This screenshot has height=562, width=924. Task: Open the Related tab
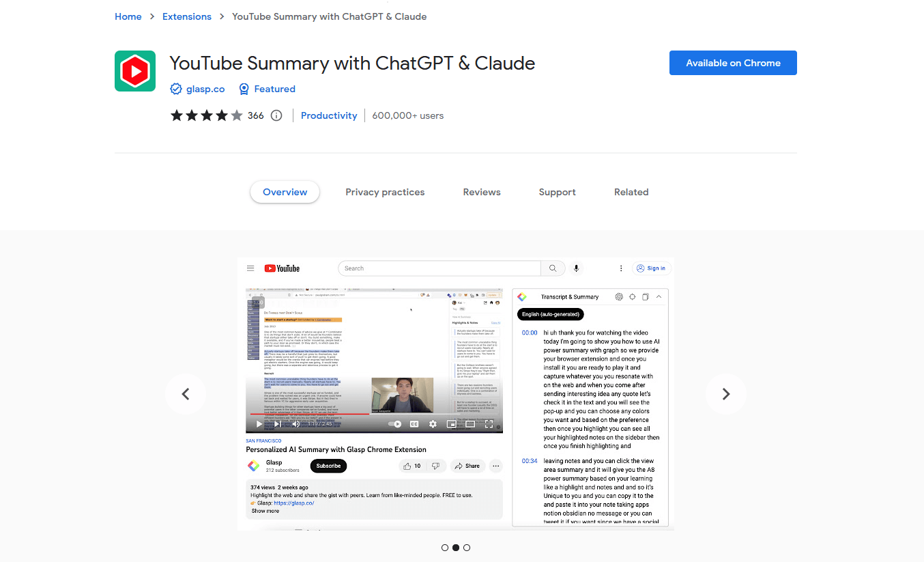click(631, 192)
